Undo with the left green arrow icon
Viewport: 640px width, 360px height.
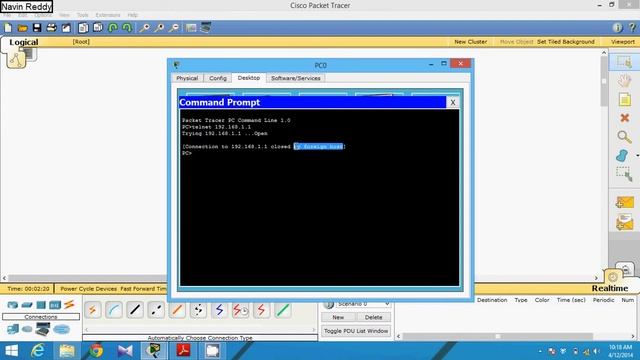(113, 28)
